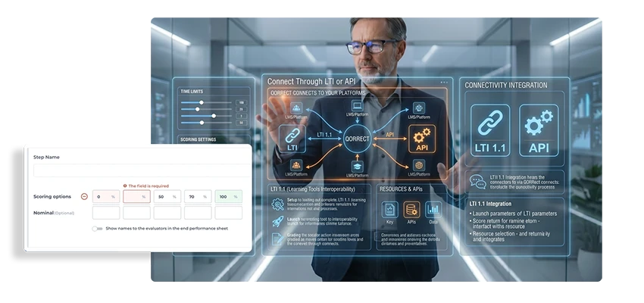Click the large LTI 1.1 chain-link tile
The width and height of the screenshot is (644, 303).
coord(490,130)
